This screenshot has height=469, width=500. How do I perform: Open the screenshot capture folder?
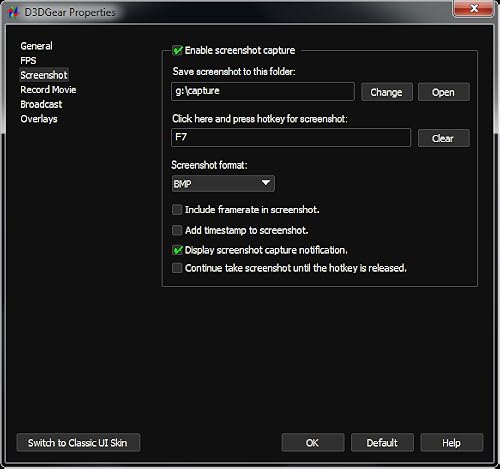point(444,92)
